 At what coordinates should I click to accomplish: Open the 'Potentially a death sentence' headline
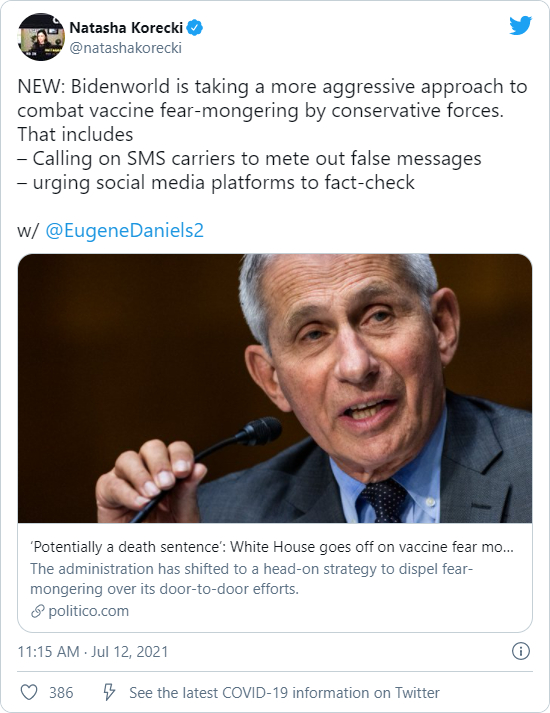pyautogui.click(x=272, y=547)
